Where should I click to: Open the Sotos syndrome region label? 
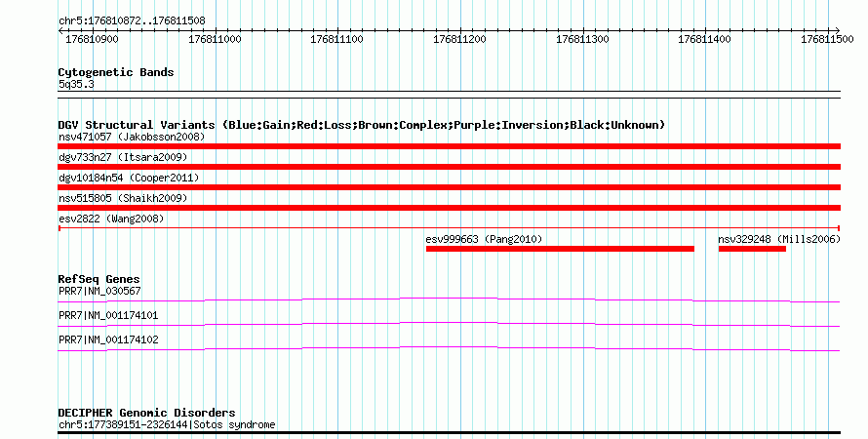pyautogui.click(x=167, y=424)
